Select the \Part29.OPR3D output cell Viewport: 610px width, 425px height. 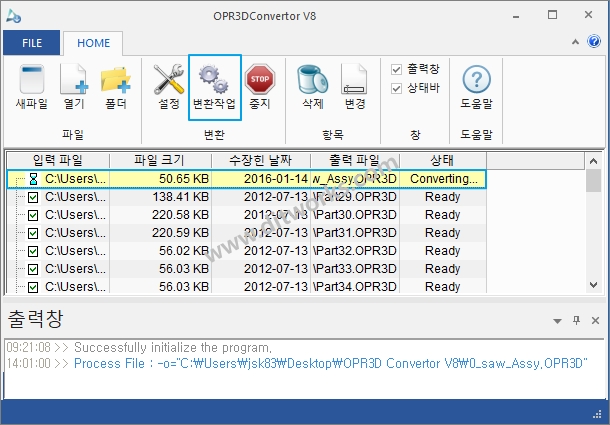pos(355,197)
